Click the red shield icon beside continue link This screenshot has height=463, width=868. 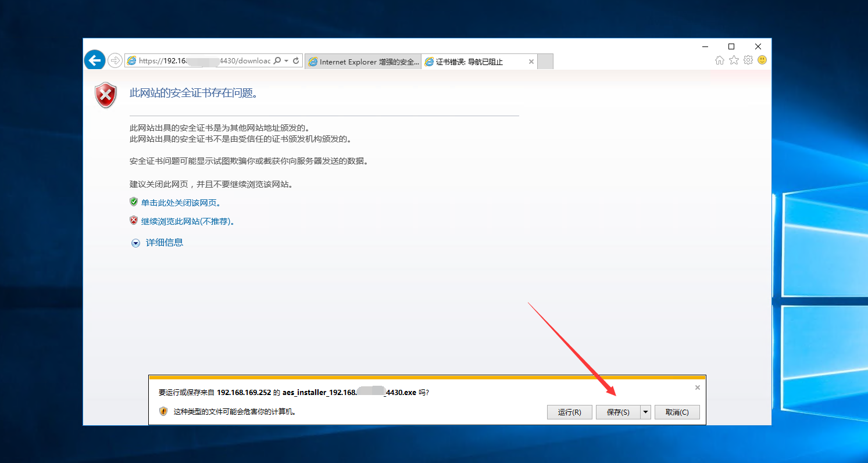point(134,221)
